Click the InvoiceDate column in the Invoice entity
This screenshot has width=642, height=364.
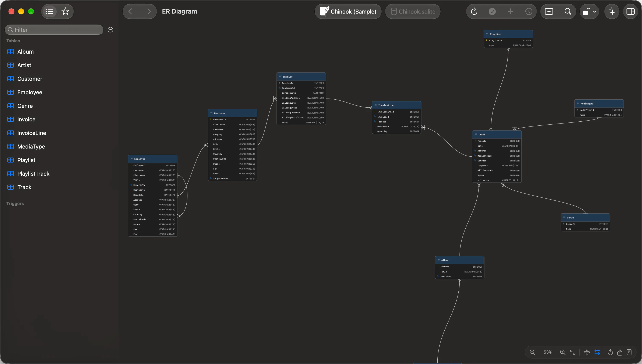[301, 93]
